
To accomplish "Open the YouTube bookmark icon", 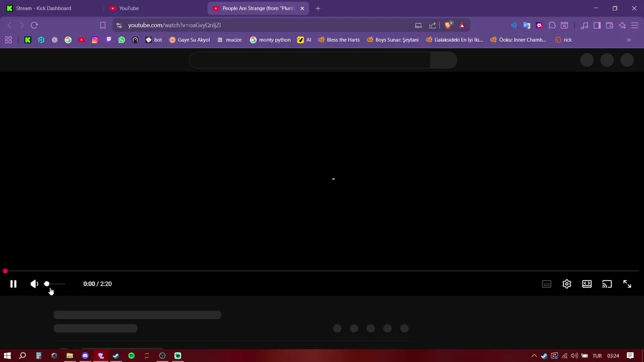I will point(82,40).
